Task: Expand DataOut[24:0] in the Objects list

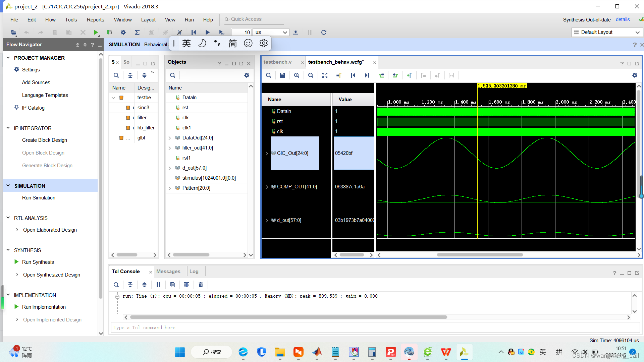Action: click(170, 138)
